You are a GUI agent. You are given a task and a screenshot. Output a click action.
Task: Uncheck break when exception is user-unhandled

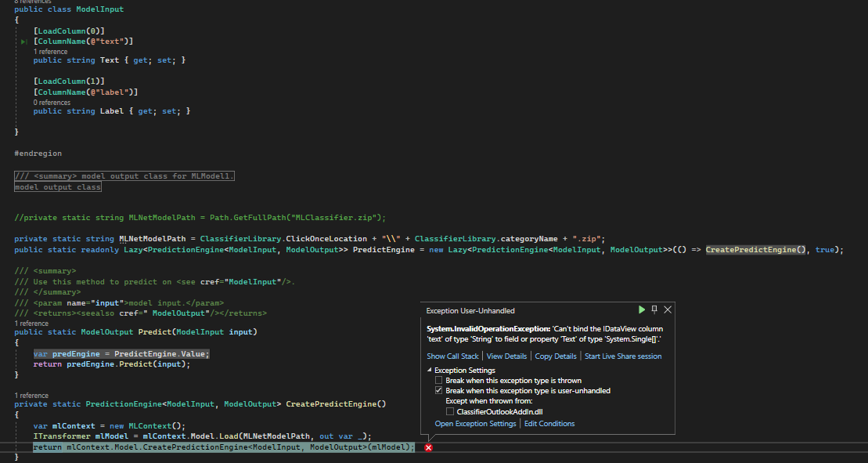(x=438, y=390)
